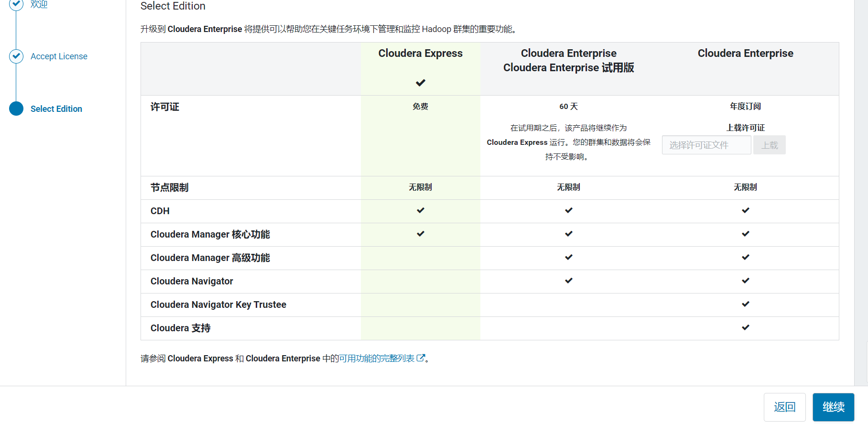868x424 pixels.
Task: Click the external link icon after 完整列表
Action: 421,358
